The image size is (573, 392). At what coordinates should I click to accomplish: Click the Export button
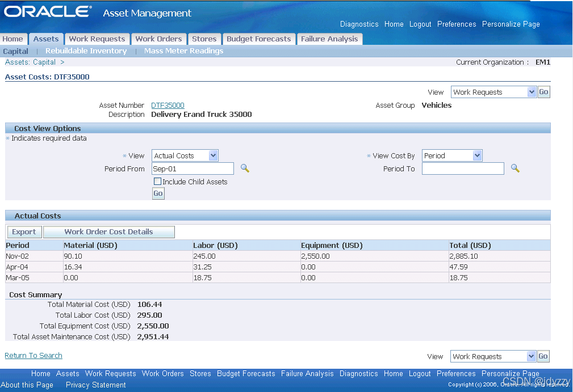[24, 232]
